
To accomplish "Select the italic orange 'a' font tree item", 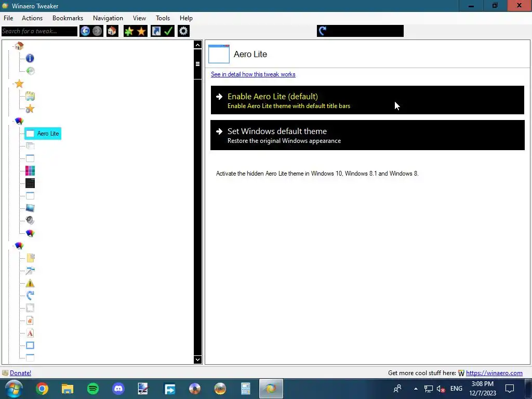I will click(30, 320).
